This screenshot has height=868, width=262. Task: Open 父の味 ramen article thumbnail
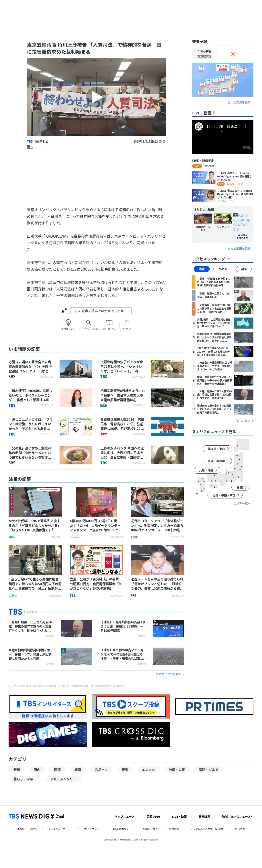tap(76, 455)
